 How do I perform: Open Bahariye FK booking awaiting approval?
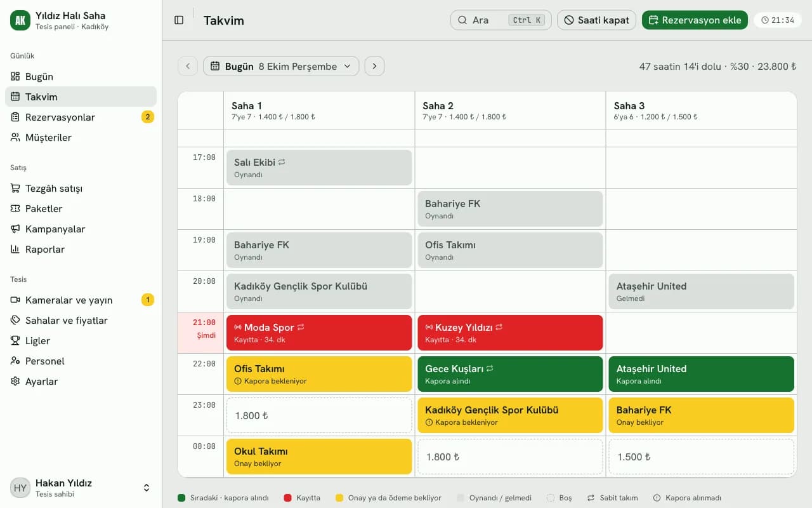pos(701,415)
